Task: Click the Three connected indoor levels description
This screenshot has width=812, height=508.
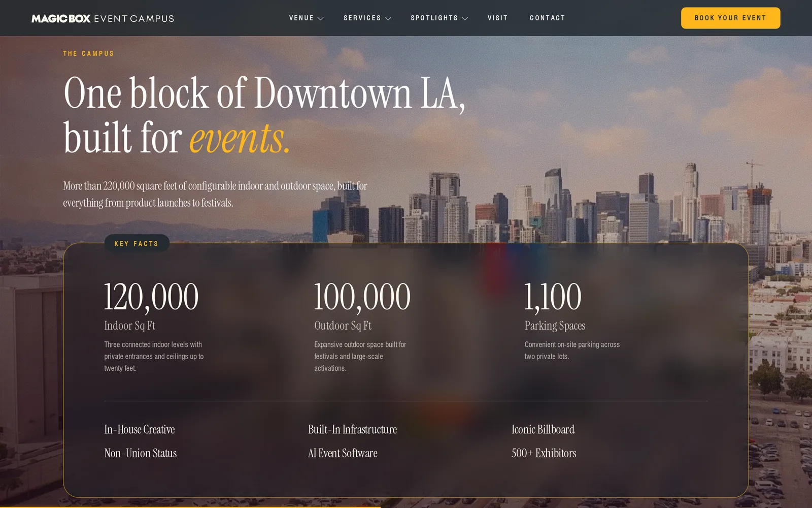Action: pos(154,356)
